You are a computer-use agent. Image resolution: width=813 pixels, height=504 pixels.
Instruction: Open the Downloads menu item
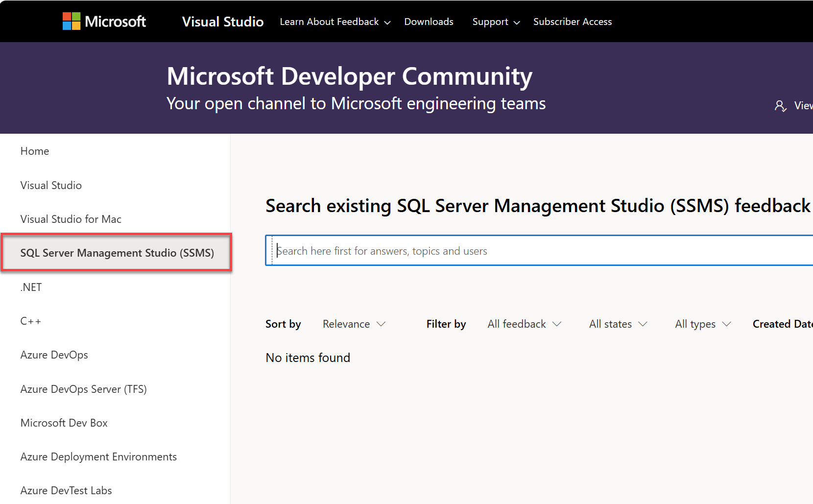tap(429, 22)
